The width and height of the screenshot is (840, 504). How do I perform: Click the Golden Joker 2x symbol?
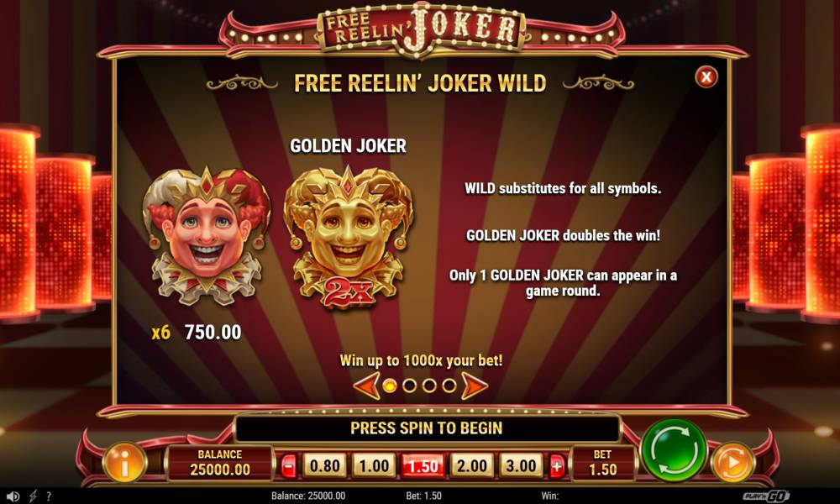coord(349,237)
